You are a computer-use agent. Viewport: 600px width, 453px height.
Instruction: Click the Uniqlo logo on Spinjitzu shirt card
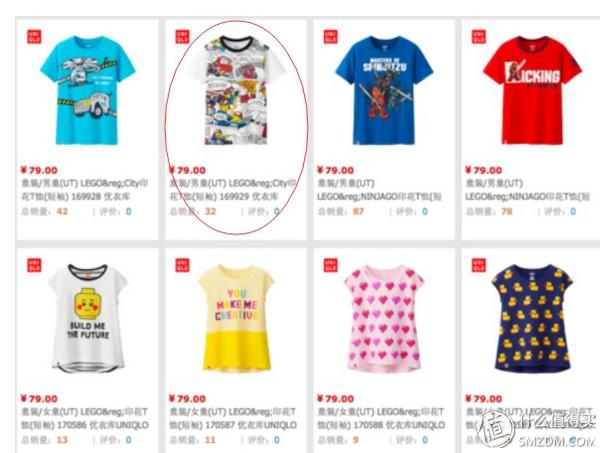[x=331, y=37]
